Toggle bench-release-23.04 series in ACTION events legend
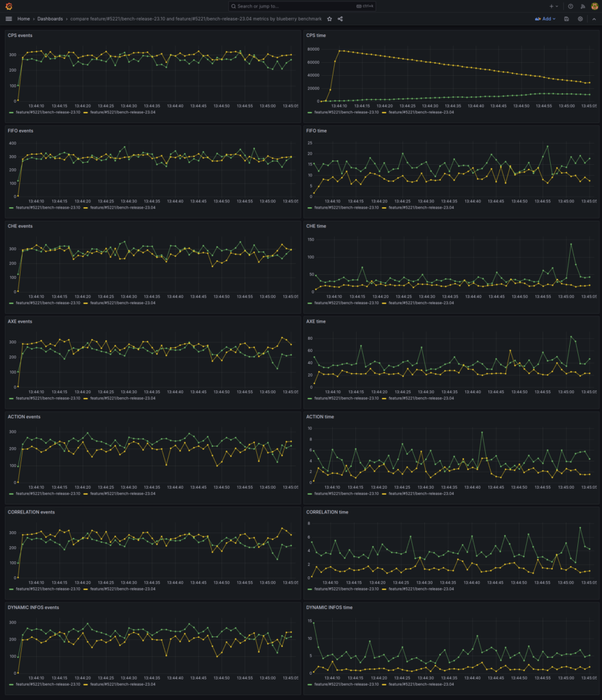Viewport: 602px width, 700px height. point(123,494)
